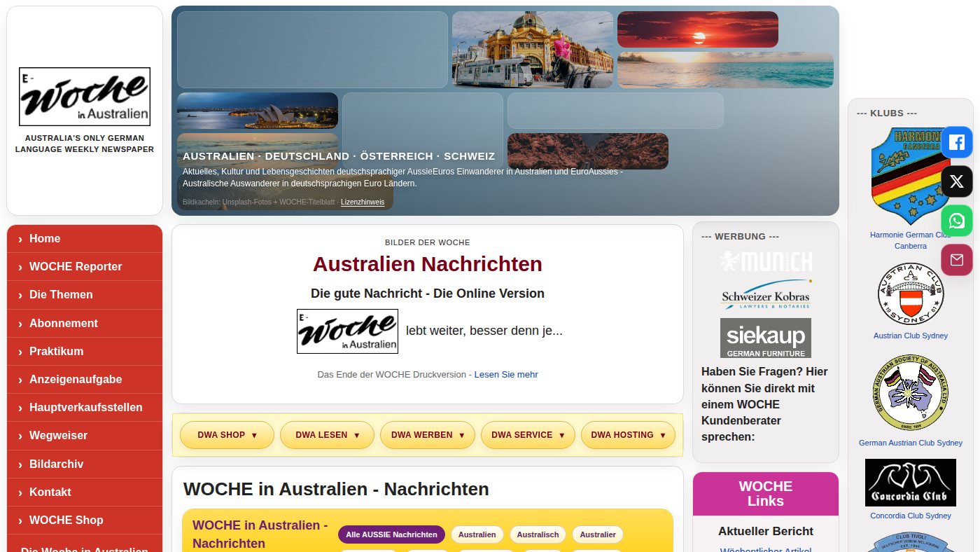Go to Home in the sidebar menu
Viewport: 980px width, 552px height.
pos(85,239)
